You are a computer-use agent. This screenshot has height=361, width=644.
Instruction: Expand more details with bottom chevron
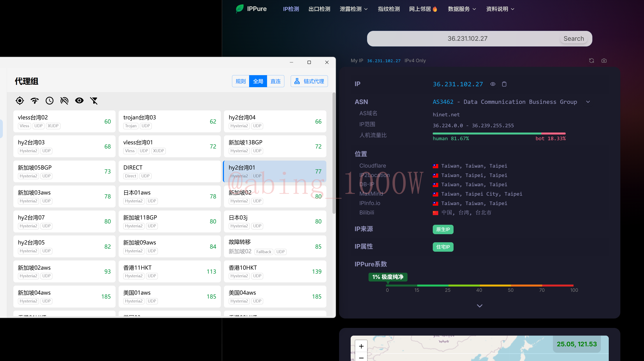coord(480,306)
